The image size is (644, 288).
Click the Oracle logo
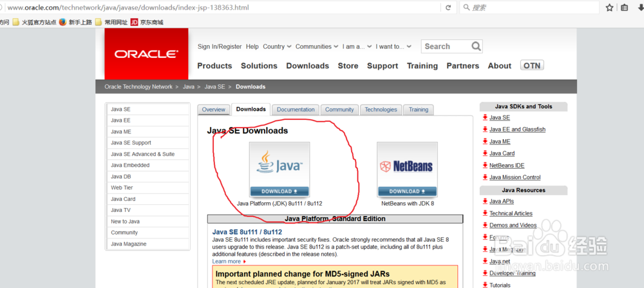[146, 54]
